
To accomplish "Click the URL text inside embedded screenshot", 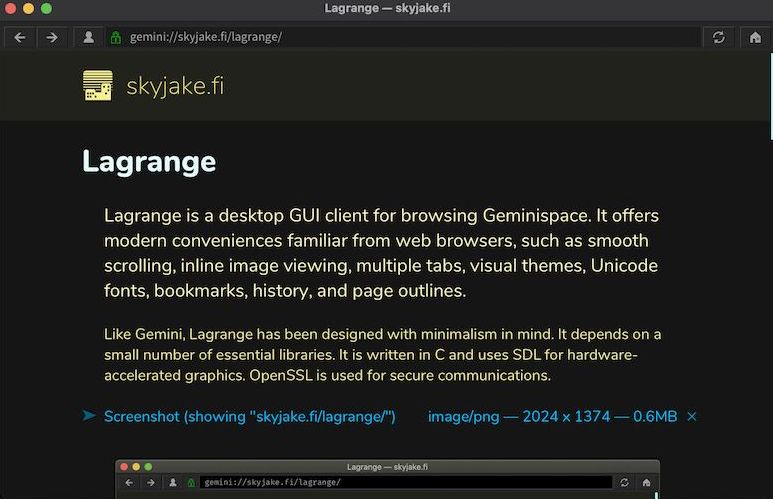I will click(x=272, y=482).
